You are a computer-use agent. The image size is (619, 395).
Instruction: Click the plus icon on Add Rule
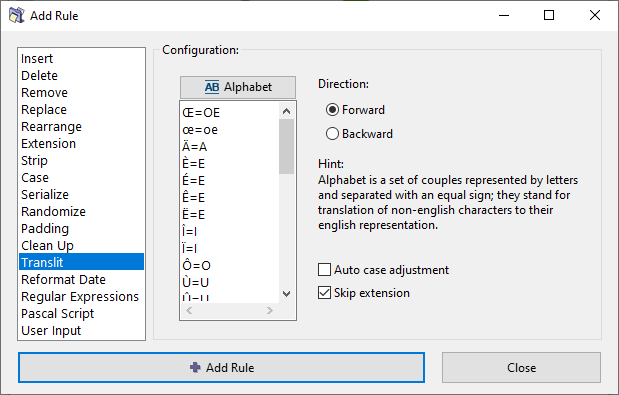coord(195,367)
